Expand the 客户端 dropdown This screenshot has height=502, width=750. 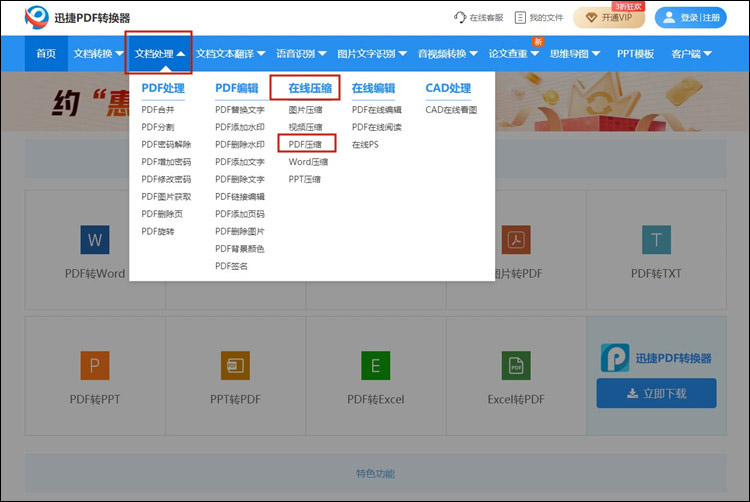point(691,54)
